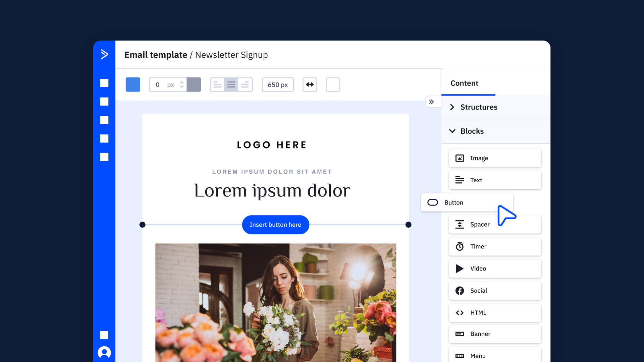This screenshot has width=644, height=362.
Task: Select the Timer block icon
Action: click(x=460, y=247)
